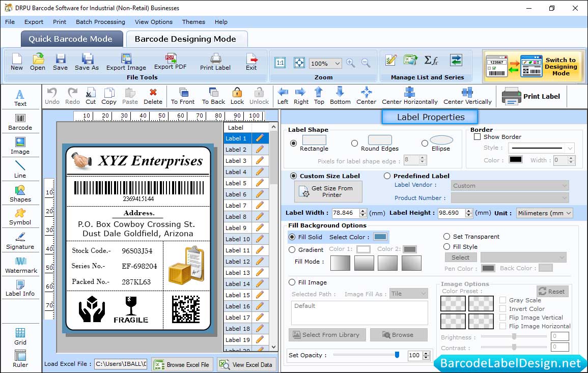This screenshot has height=373, width=588.
Task: Choose Set Transparent option
Action: pos(446,237)
